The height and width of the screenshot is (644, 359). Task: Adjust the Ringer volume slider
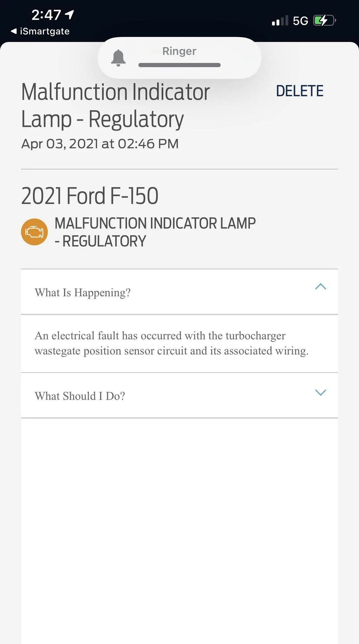(179, 65)
